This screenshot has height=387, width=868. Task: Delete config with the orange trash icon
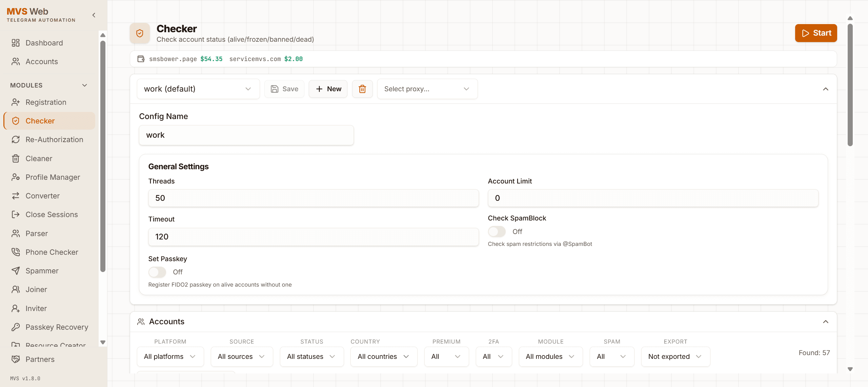coord(362,89)
